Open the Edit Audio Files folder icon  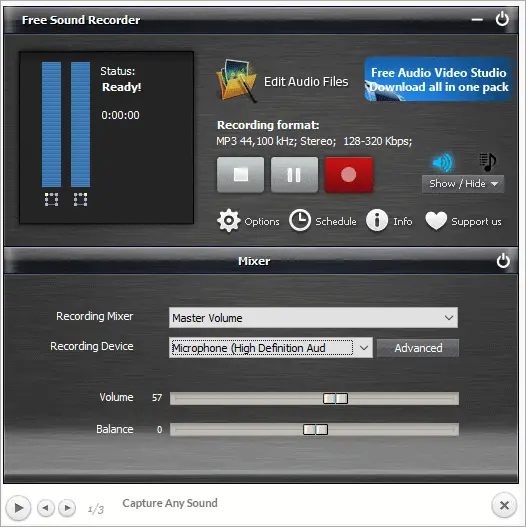click(236, 81)
